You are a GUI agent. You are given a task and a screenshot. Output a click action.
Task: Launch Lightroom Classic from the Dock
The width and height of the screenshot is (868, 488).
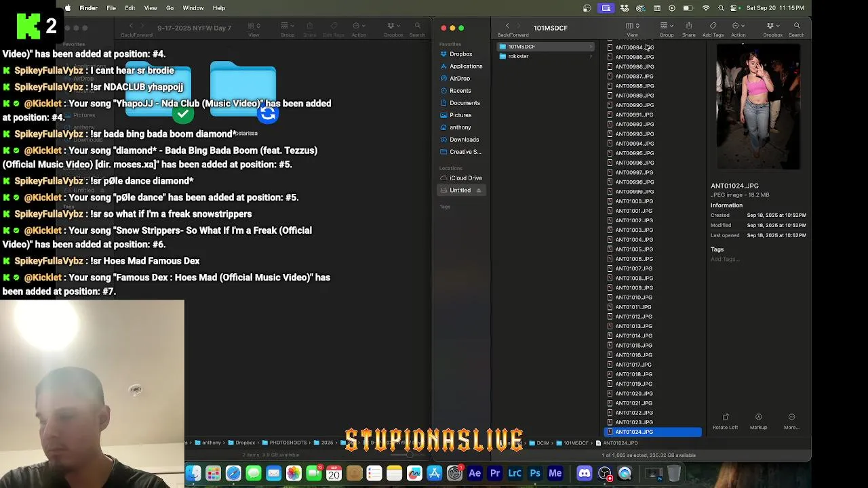click(x=515, y=473)
